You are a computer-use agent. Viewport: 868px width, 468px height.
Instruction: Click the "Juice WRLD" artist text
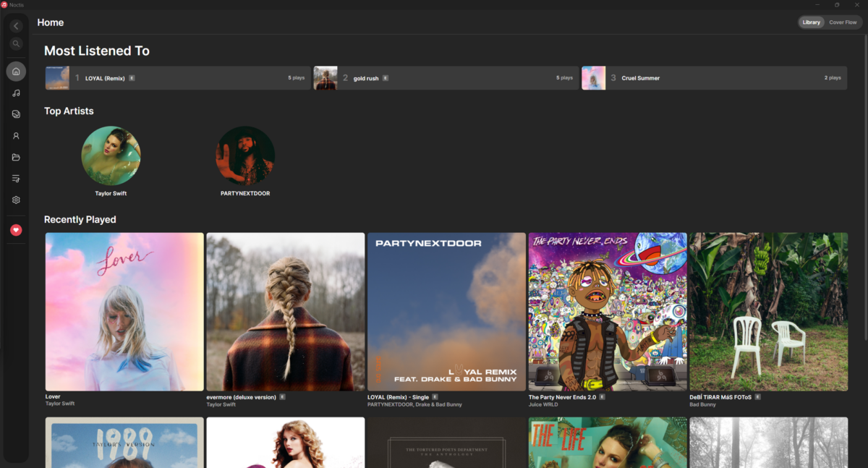543,404
